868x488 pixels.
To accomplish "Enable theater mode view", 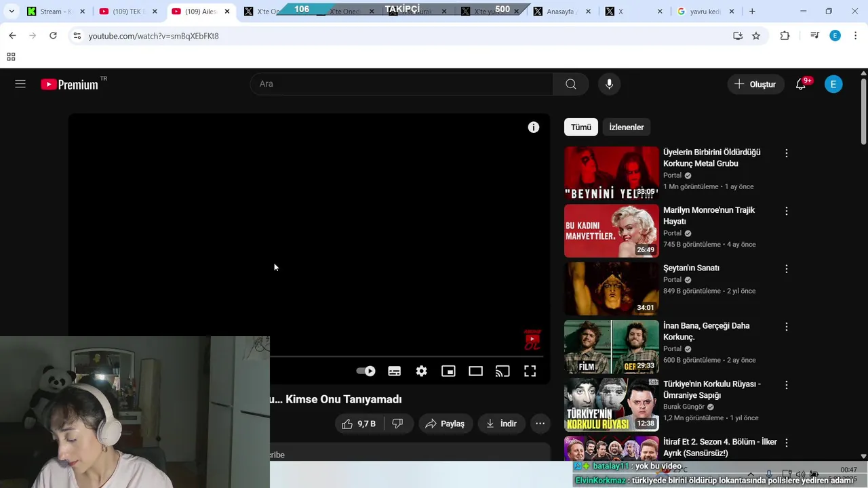I will [475, 371].
